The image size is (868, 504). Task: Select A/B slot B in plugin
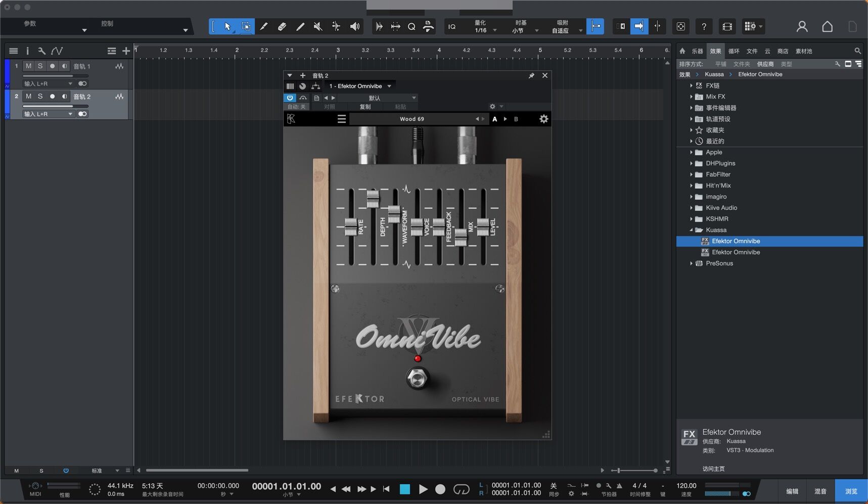pyautogui.click(x=516, y=119)
